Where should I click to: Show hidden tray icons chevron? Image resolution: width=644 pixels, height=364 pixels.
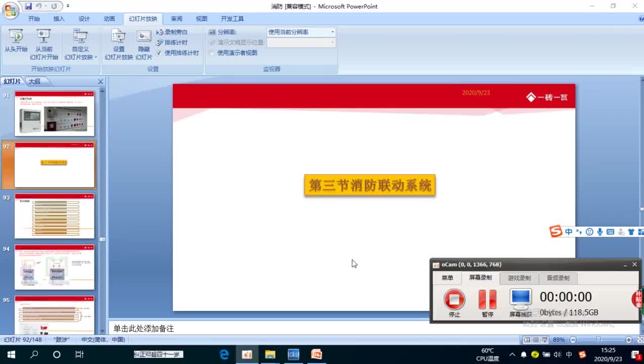coord(512,354)
